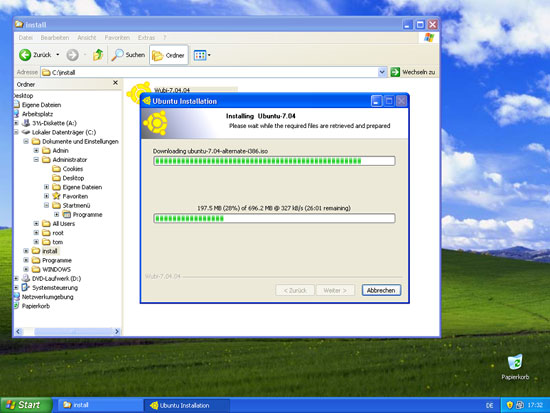Expand the address bar dropdown arrow

pos(382,72)
